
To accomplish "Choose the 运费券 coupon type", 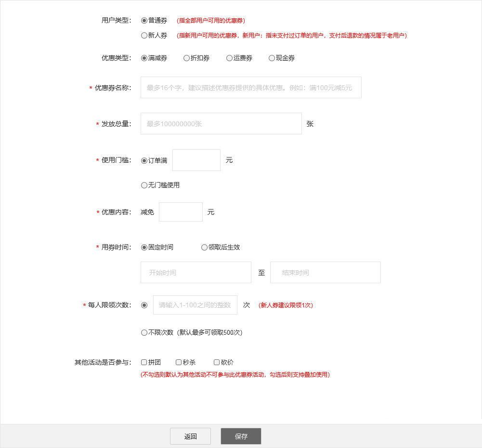I will click(x=229, y=58).
